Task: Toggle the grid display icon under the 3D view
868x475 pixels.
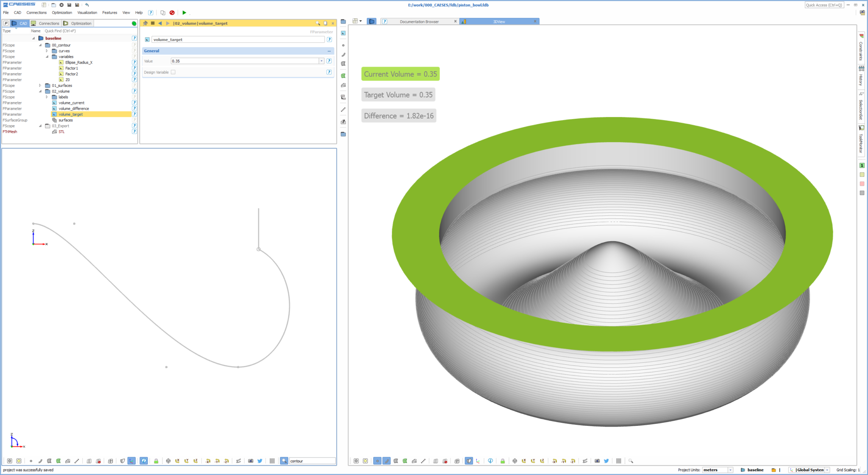Action: pyautogui.click(x=619, y=461)
